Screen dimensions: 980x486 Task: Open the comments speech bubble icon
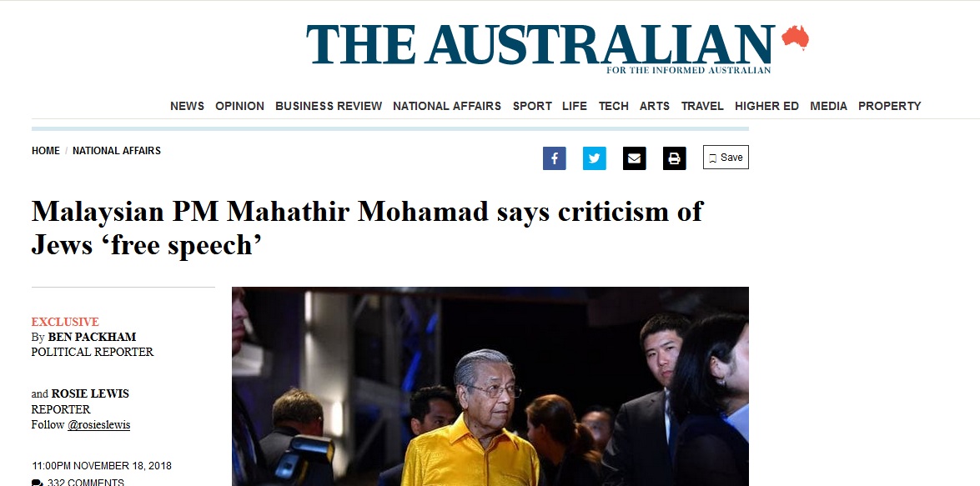point(37,483)
